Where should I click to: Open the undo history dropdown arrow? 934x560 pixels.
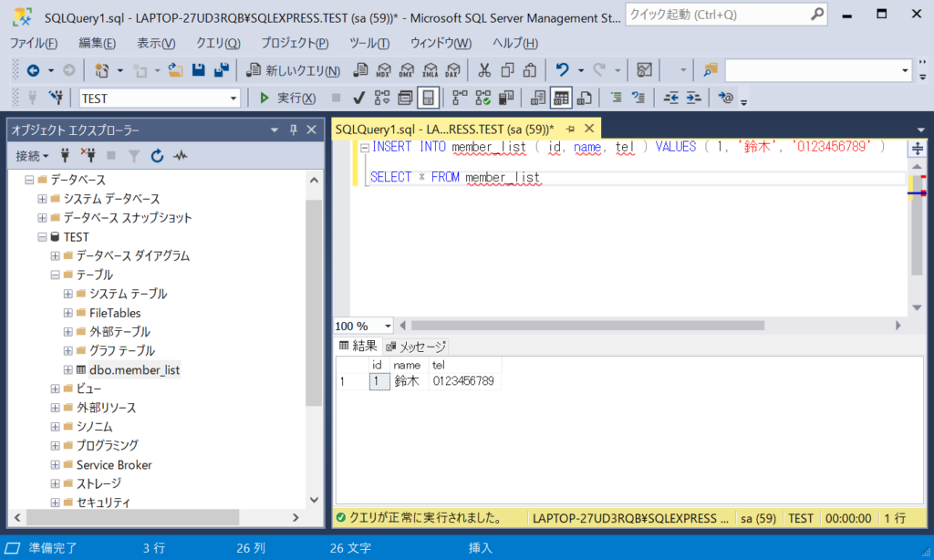coord(581,70)
